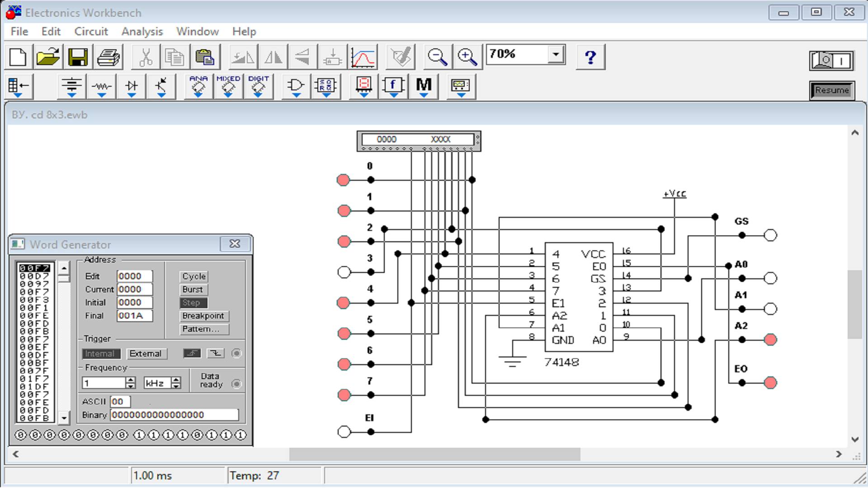Open the Logic Gates parts bin
The image size is (868, 488).
(295, 86)
